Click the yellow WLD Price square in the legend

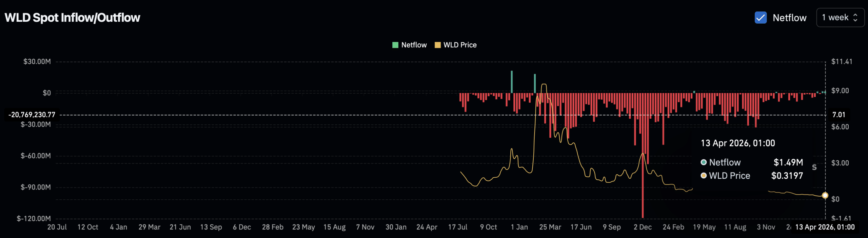point(437,45)
